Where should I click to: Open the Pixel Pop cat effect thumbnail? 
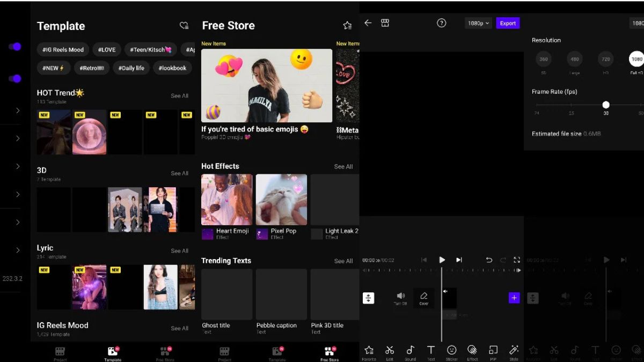281,200
